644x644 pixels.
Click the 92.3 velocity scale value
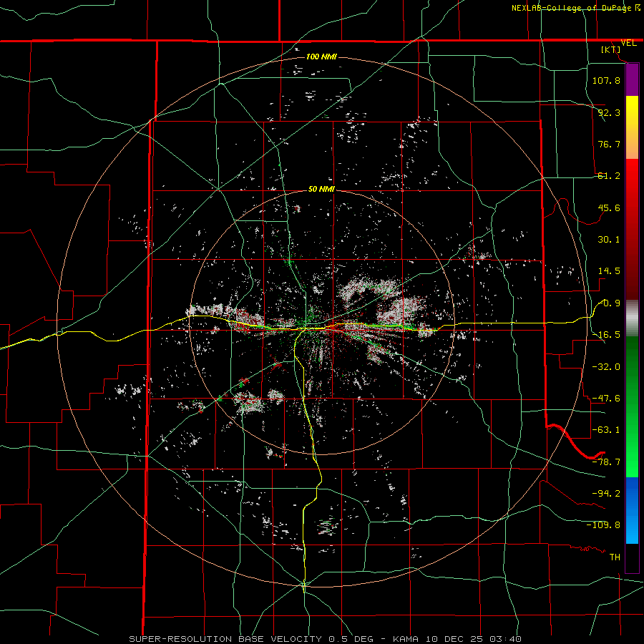(609, 112)
